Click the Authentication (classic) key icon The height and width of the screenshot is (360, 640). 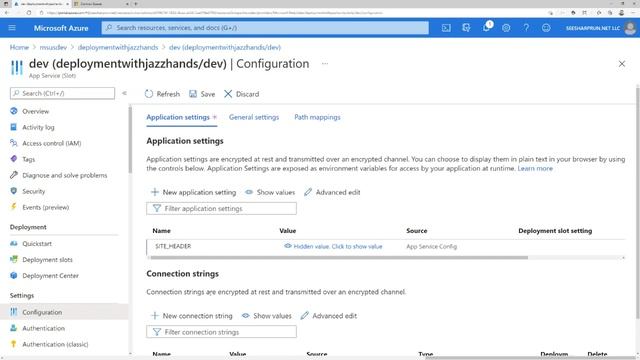pyautogui.click(x=14, y=344)
